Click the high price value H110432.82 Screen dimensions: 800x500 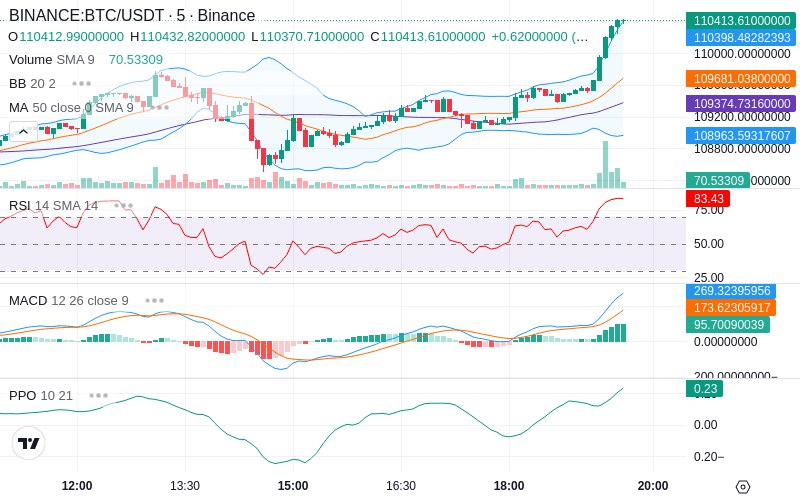(188, 37)
